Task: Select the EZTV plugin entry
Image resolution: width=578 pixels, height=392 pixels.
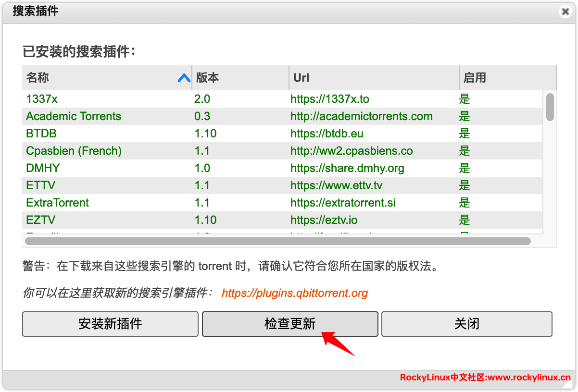Action: [40, 220]
